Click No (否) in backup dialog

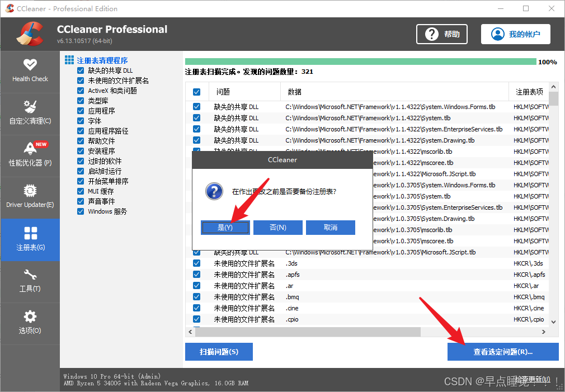coord(278,228)
